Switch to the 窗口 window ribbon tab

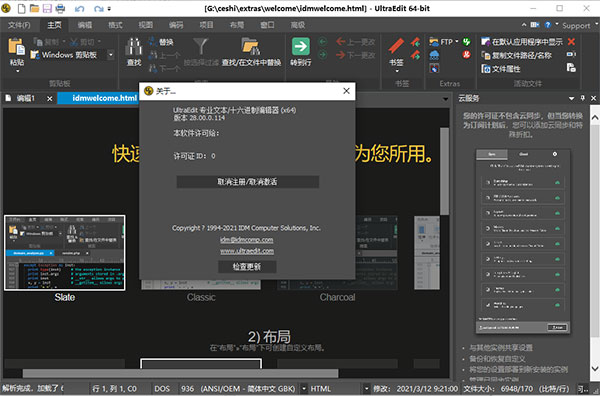(x=267, y=25)
